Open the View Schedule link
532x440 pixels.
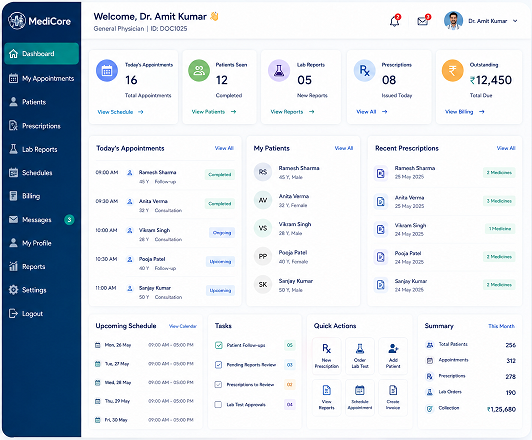click(120, 112)
